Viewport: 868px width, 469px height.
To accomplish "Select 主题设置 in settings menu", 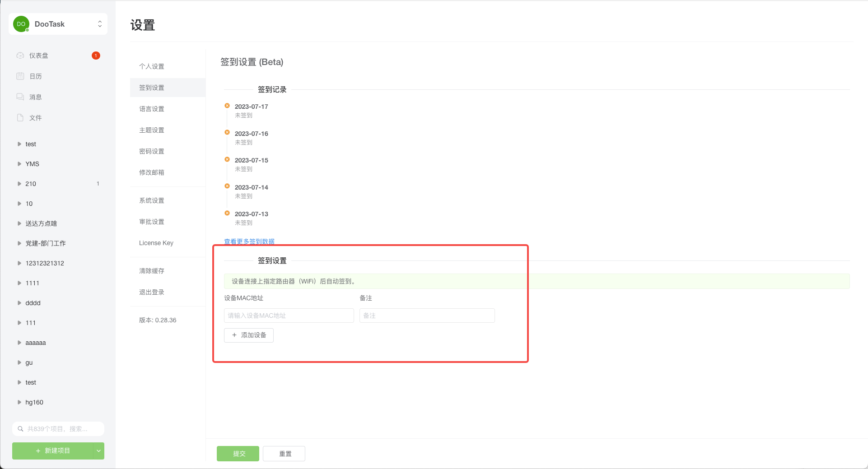I will click(x=152, y=130).
